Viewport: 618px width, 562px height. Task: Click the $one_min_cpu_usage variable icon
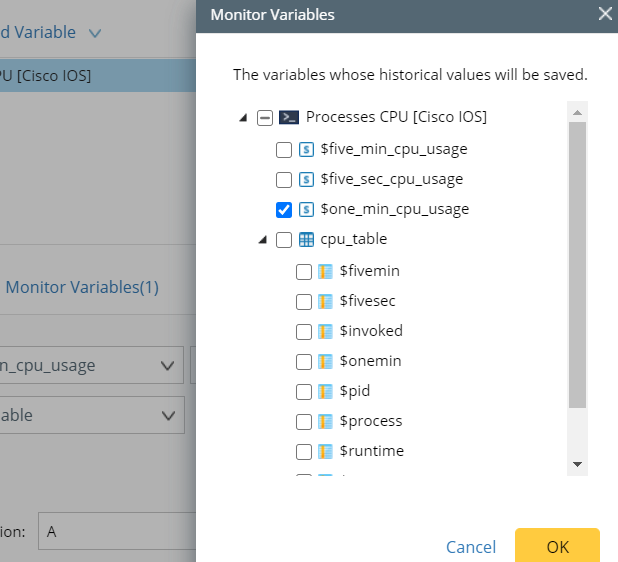[307, 210]
